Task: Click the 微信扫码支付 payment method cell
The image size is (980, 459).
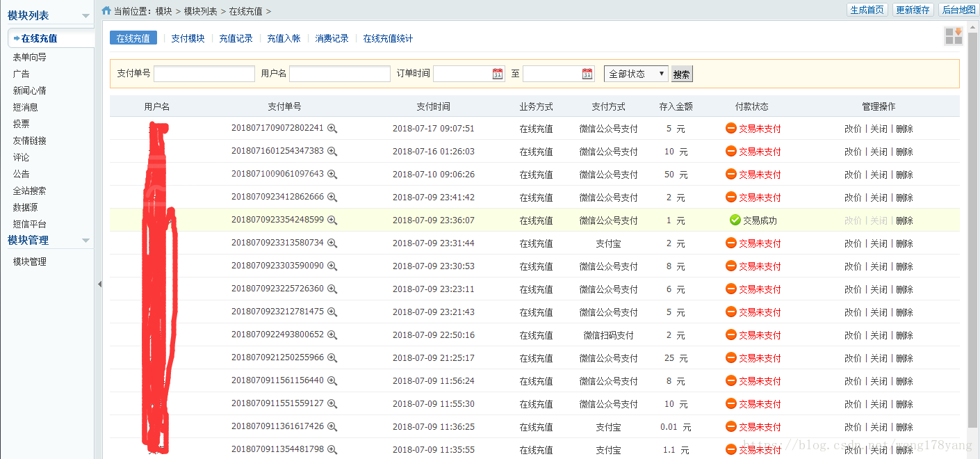Action: [608, 335]
